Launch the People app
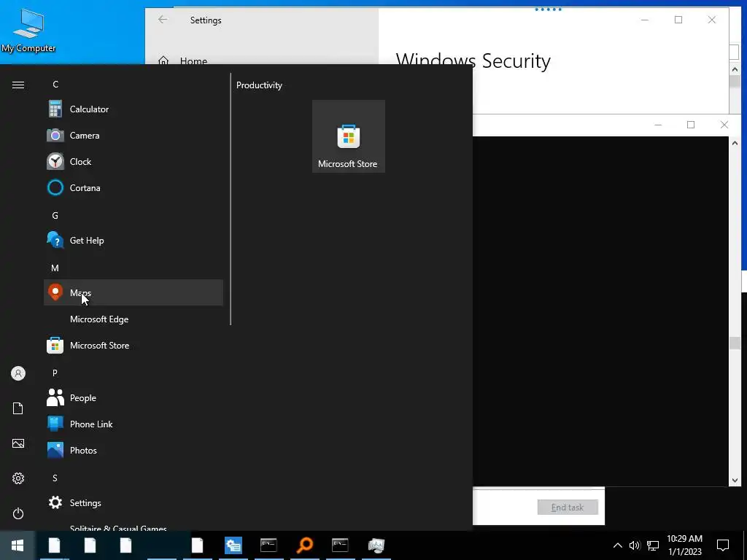747x560 pixels. [x=133, y=397]
